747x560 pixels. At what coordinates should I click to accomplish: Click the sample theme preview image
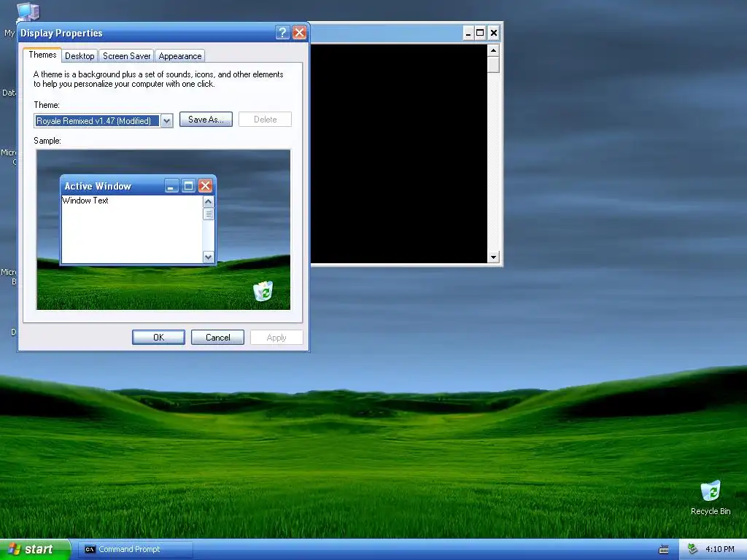(163, 230)
